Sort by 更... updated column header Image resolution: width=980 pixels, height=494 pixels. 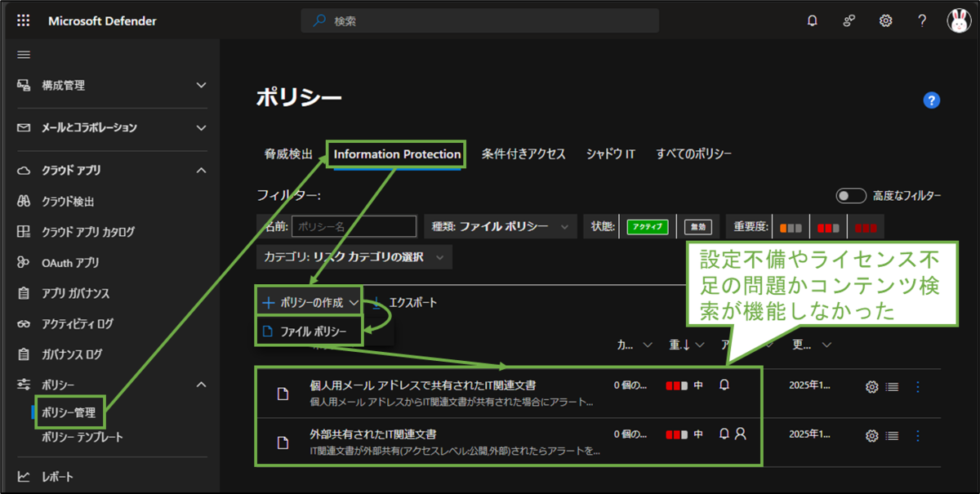(812, 345)
